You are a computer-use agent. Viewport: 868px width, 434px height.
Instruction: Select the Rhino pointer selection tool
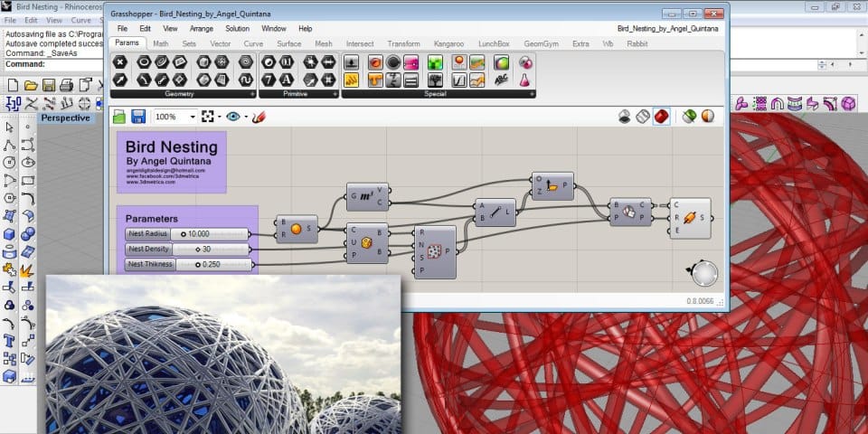click(x=9, y=127)
